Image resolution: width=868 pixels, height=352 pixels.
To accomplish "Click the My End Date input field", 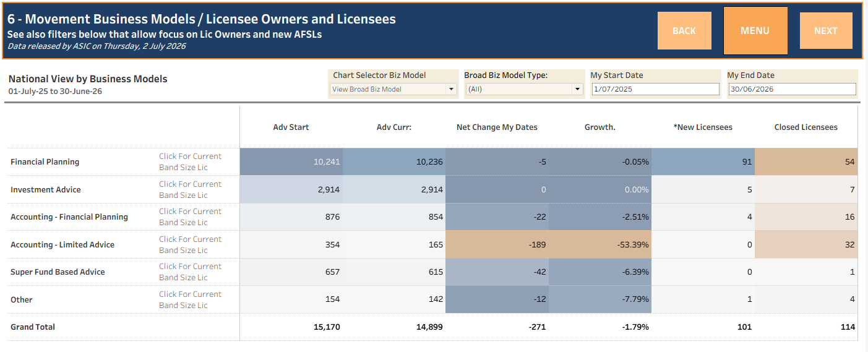I will pos(792,89).
